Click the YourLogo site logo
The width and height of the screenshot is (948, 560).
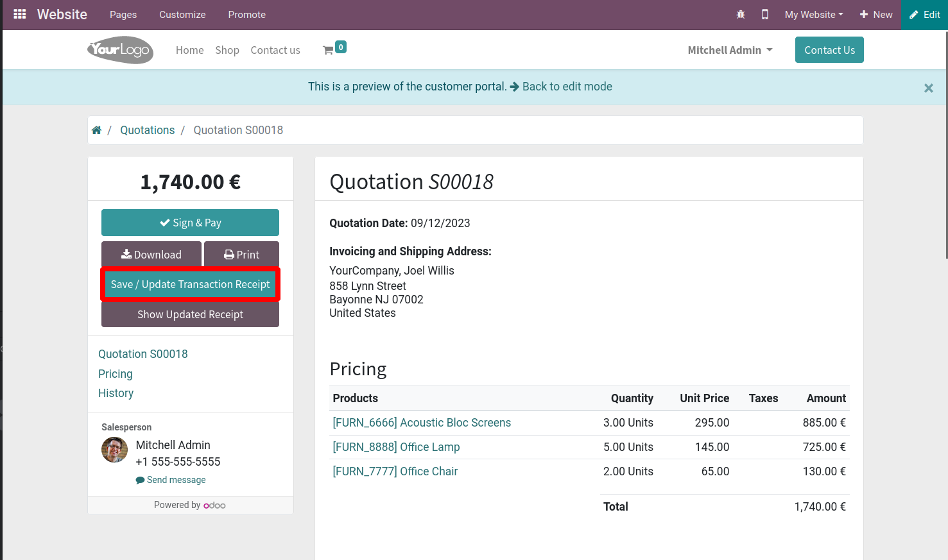coord(120,50)
